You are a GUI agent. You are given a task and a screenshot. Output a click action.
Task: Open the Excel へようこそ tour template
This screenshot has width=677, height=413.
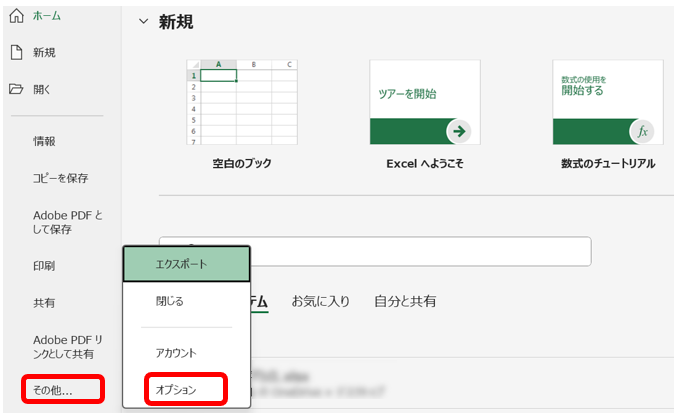[x=425, y=102]
